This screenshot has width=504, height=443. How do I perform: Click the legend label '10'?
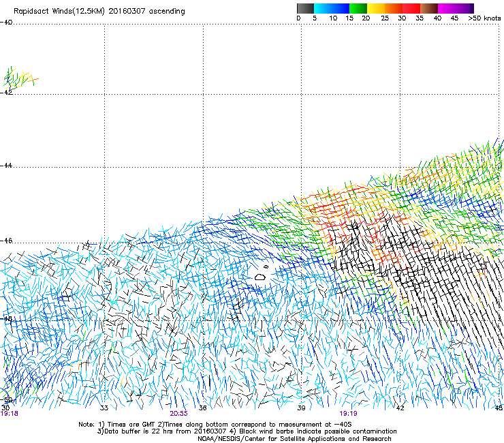pyautogui.click(x=333, y=18)
